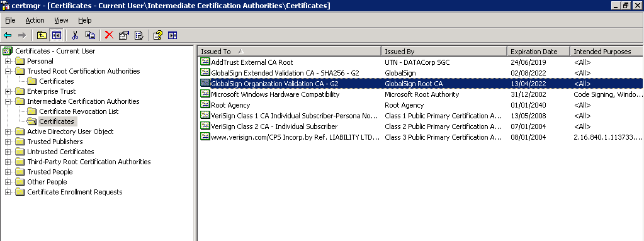Expand the Untrusted Certificates node
This screenshot has height=241, width=644.
tap(8, 152)
